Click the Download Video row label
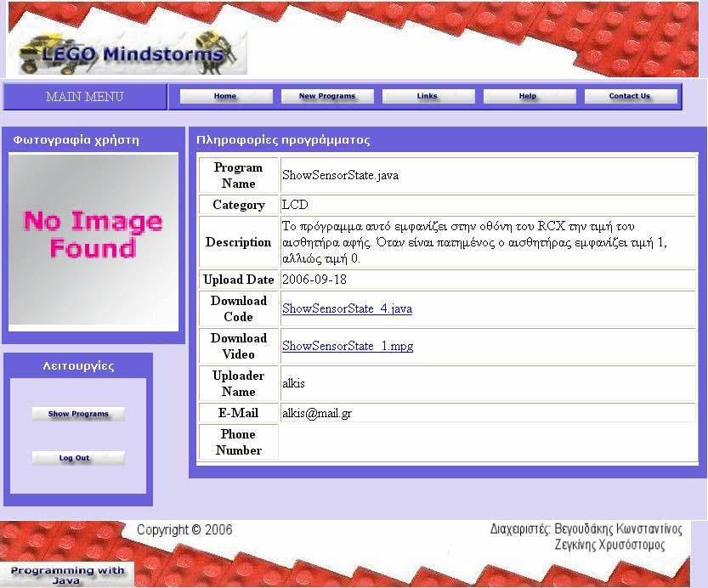 pyautogui.click(x=238, y=346)
